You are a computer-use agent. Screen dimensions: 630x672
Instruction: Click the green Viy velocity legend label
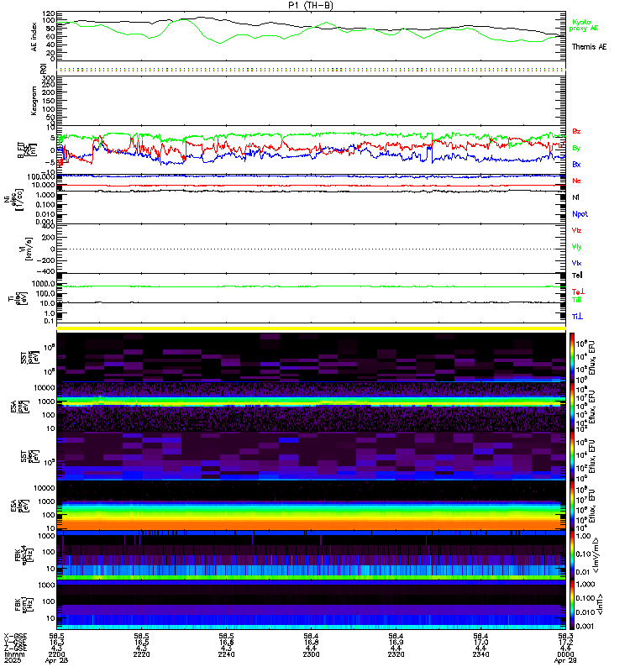[576, 247]
